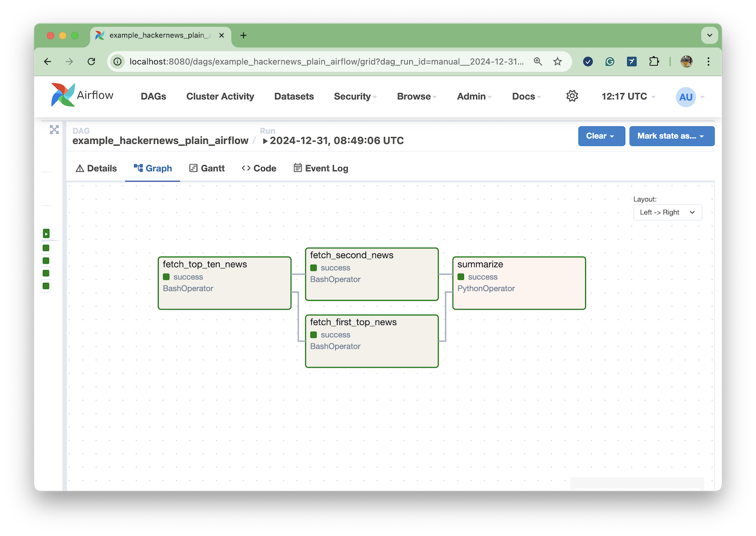Select the summarize task node

[x=519, y=283]
